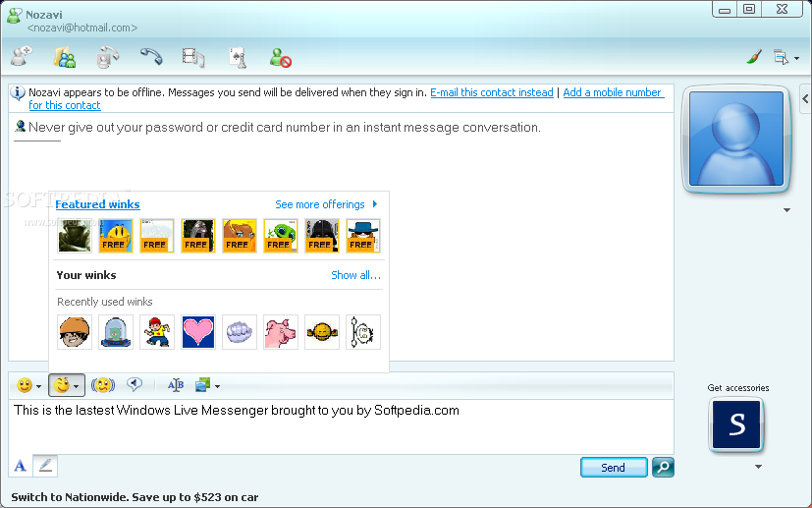Click in the message text box
This screenshot has height=508, width=812.
tap(341, 426)
